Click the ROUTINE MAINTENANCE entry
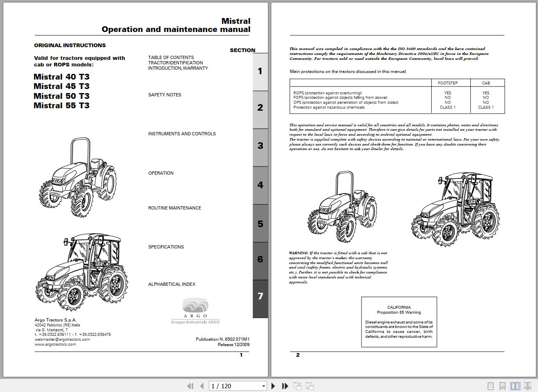538x392 pixels. pos(174,208)
